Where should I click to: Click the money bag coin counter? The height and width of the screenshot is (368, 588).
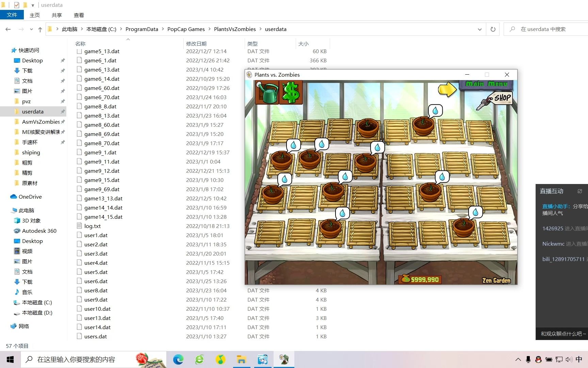[x=420, y=279]
